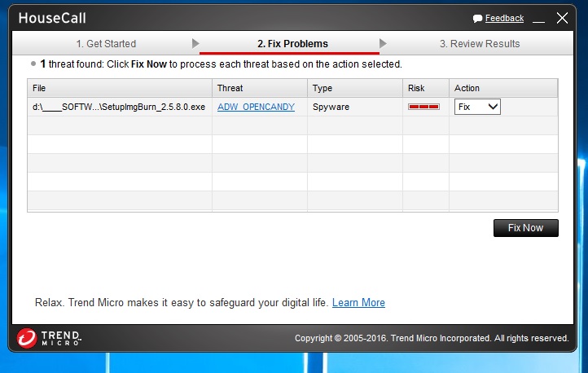The width and height of the screenshot is (588, 373).
Task: Go to the Review Results step
Action: 480,44
